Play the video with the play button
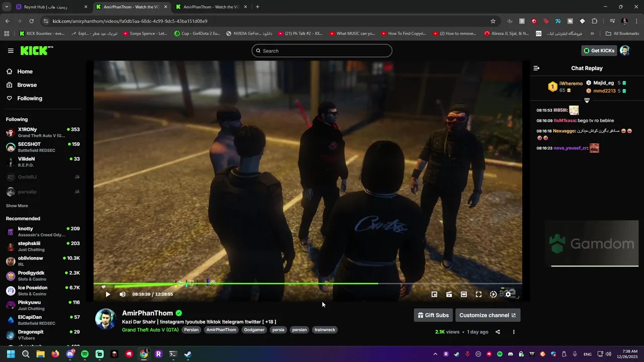 point(108,294)
